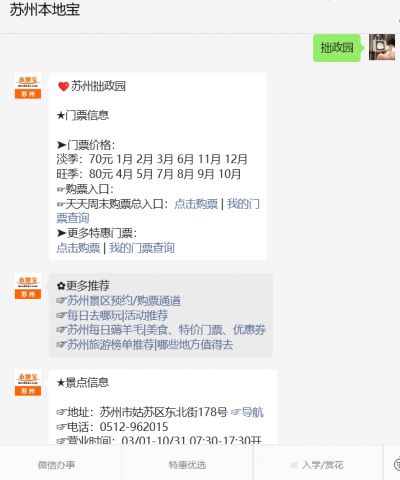Open 苏州旅游榜单推荐 link
The width and height of the screenshot is (400, 480).
click(x=150, y=344)
